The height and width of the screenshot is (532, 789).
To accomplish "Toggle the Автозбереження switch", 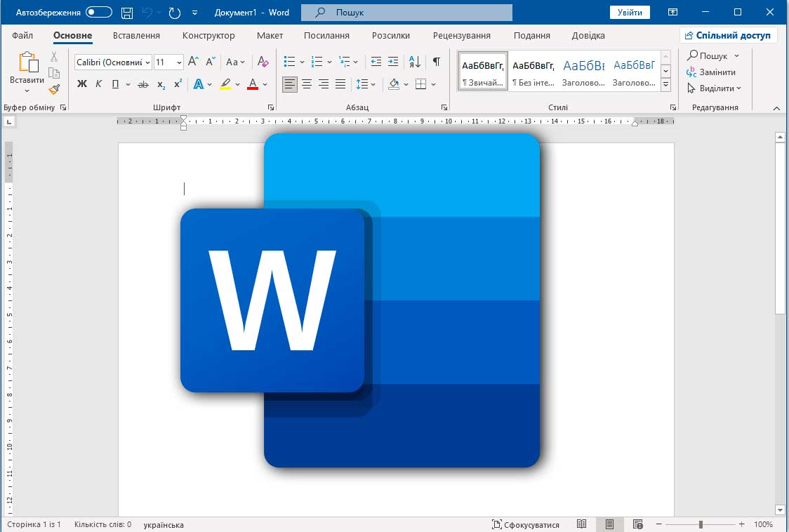I will 99,13.
